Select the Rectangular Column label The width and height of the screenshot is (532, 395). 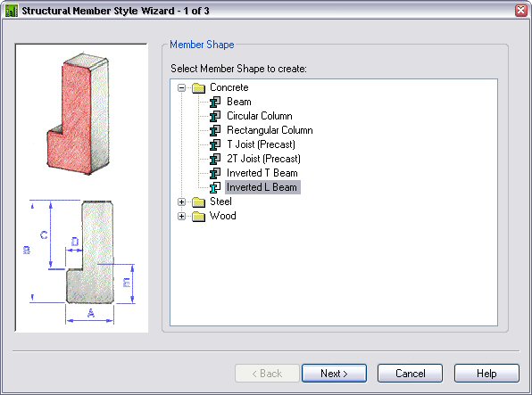270,130
